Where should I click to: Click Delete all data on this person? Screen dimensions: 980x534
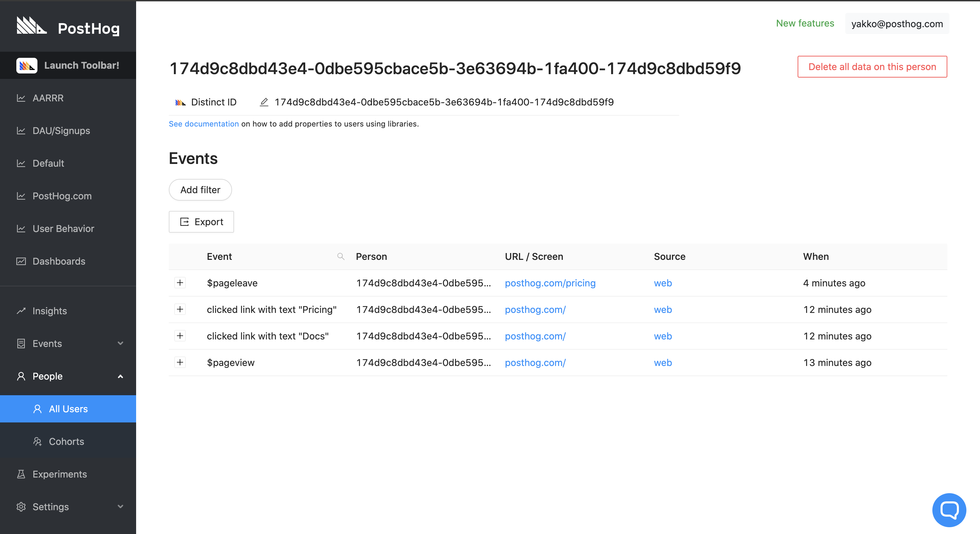872,67
